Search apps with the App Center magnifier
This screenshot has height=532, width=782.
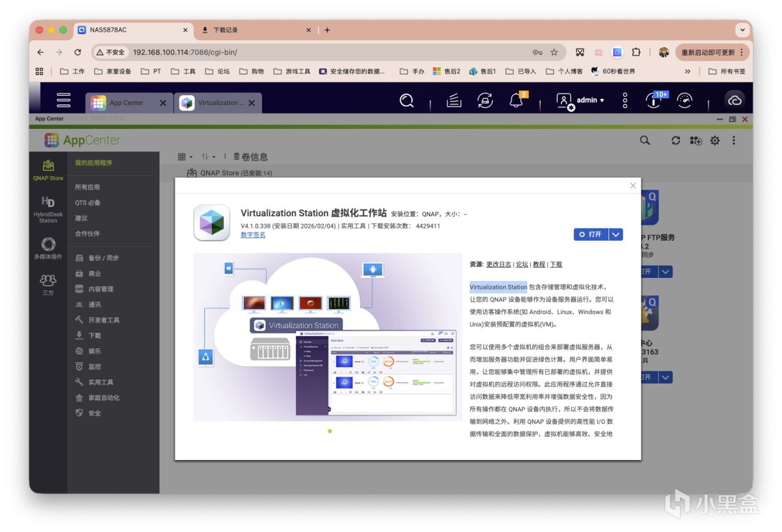(x=645, y=140)
